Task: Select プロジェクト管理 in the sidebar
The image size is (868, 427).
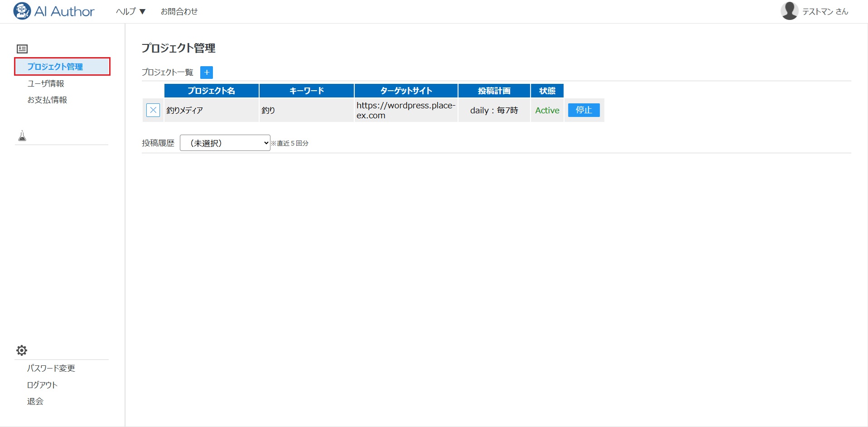Action: [55, 67]
